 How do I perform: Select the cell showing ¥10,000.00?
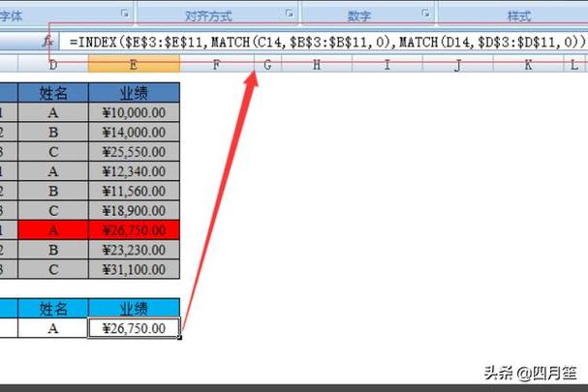pyautogui.click(x=133, y=112)
